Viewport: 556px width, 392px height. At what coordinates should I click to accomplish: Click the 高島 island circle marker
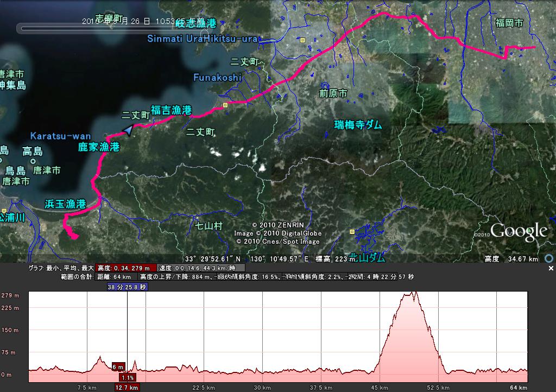pyautogui.click(x=33, y=161)
